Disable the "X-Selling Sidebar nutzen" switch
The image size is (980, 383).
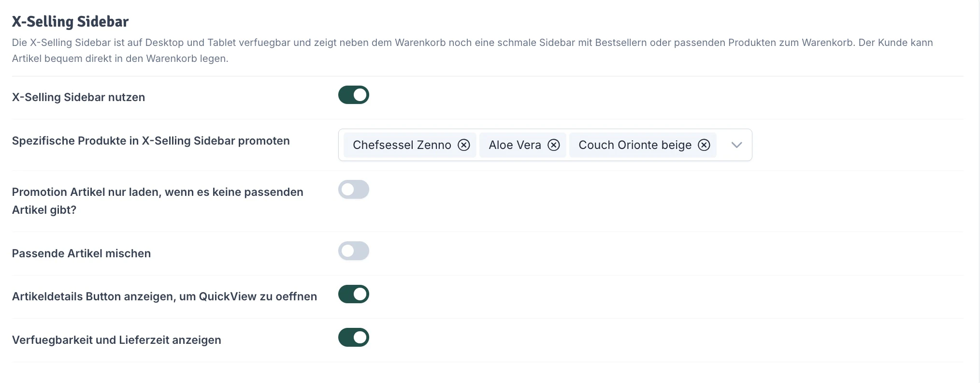coord(353,95)
